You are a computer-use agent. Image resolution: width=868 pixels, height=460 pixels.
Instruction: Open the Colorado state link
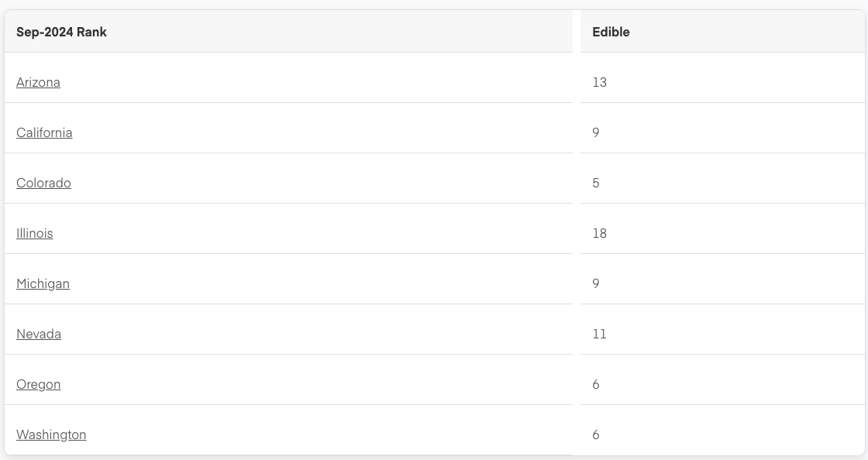(x=43, y=183)
